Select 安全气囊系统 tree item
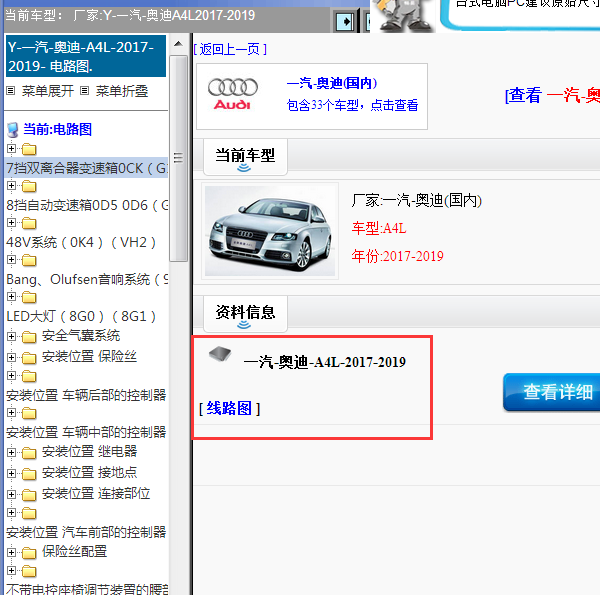Image resolution: width=600 pixels, height=595 pixels. tap(81, 336)
